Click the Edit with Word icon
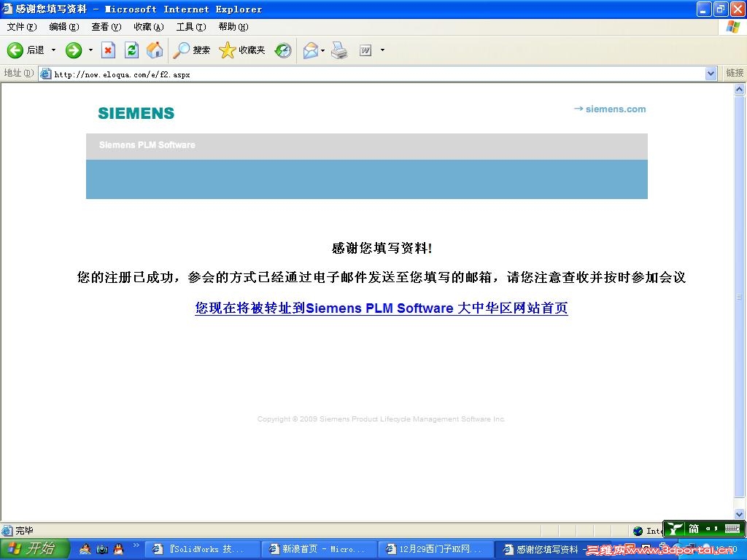 pyautogui.click(x=365, y=50)
